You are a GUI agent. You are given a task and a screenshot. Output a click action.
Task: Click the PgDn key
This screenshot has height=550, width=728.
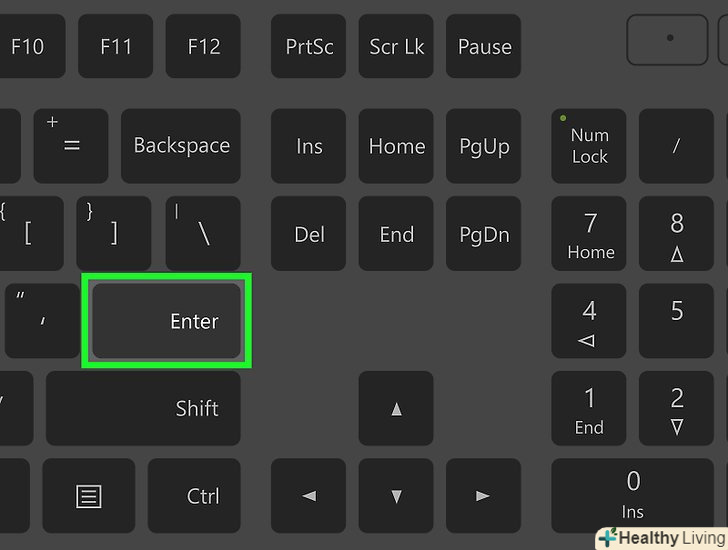483,233
